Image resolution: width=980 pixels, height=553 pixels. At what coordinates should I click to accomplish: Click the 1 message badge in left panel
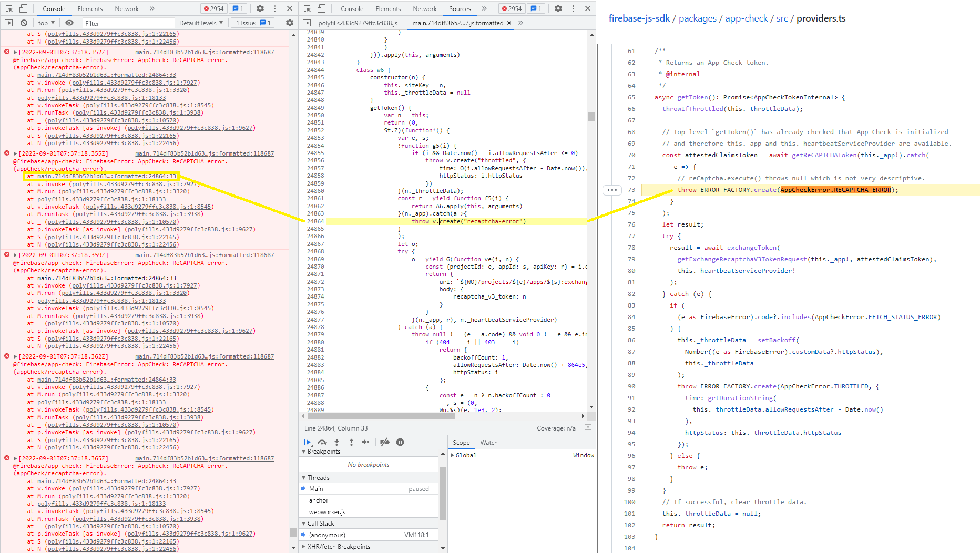pos(238,8)
